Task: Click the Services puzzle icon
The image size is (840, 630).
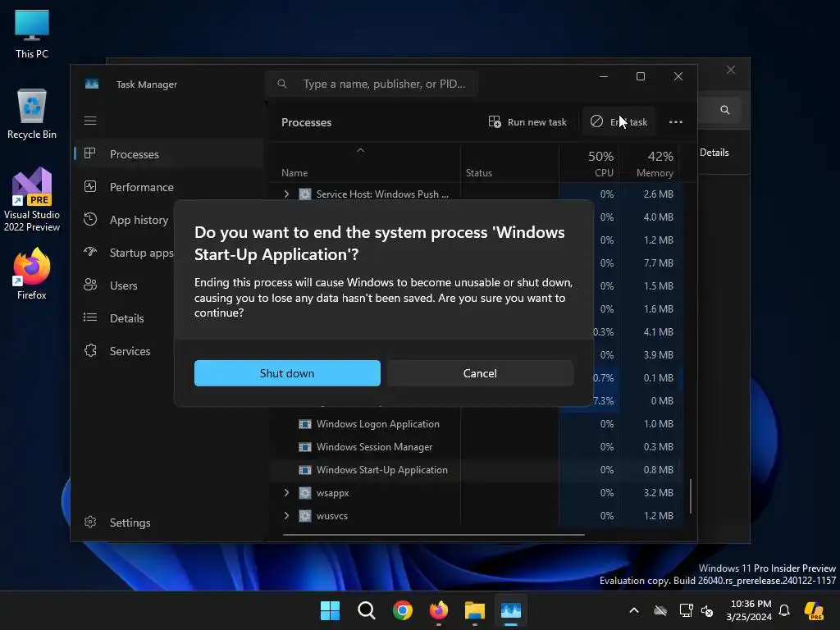Action: click(90, 350)
